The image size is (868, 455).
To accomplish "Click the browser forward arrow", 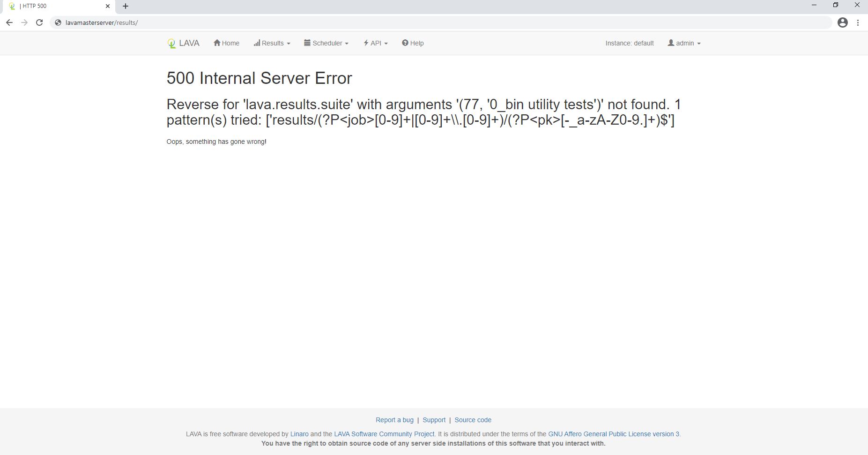I will coord(24,22).
